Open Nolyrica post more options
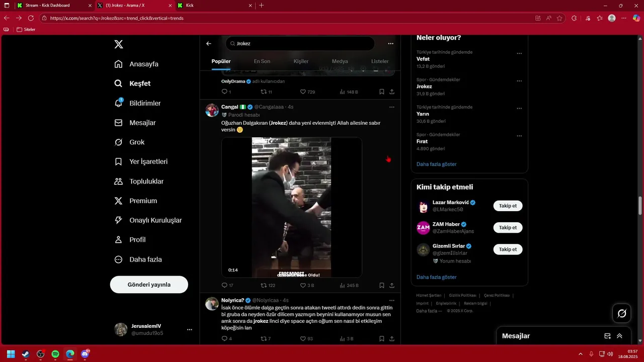Screen dimensions: 644x362 tap(392, 300)
